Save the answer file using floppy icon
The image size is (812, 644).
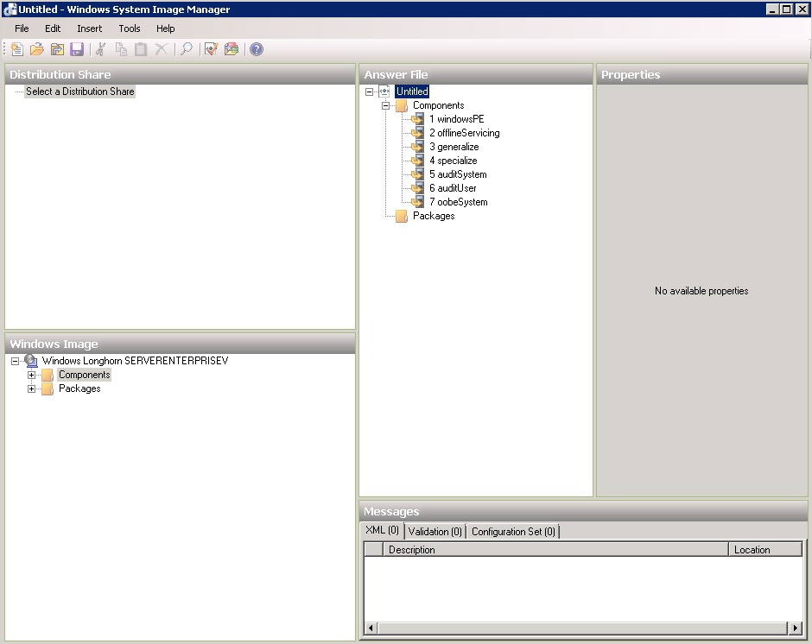click(x=77, y=49)
